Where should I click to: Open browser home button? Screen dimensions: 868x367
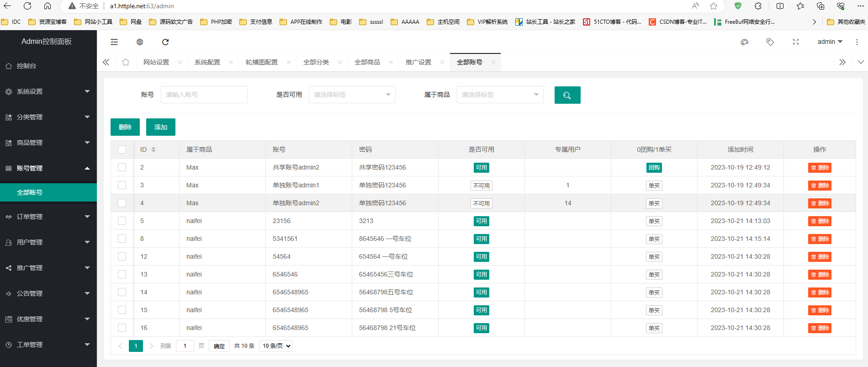pos(48,6)
